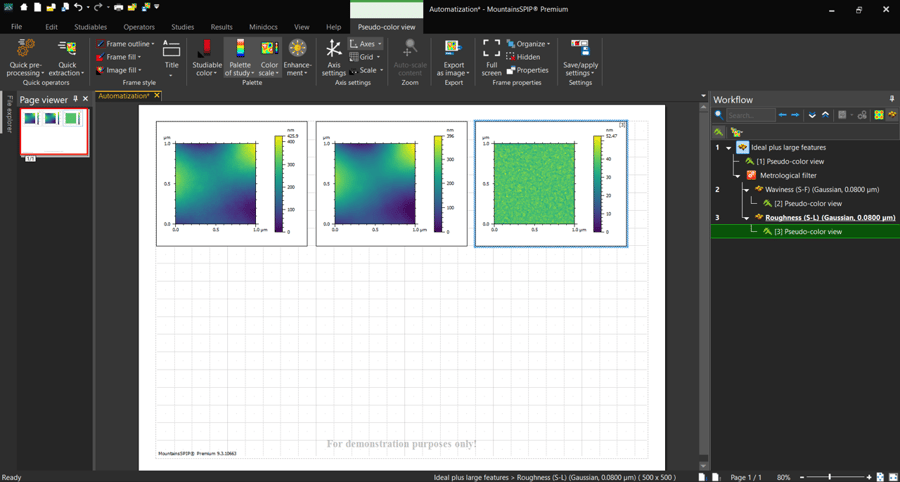Image resolution: width=900 pixels, height=482 pixels.
Task: Open Title dropdown
Action: (x=172, y=57)
